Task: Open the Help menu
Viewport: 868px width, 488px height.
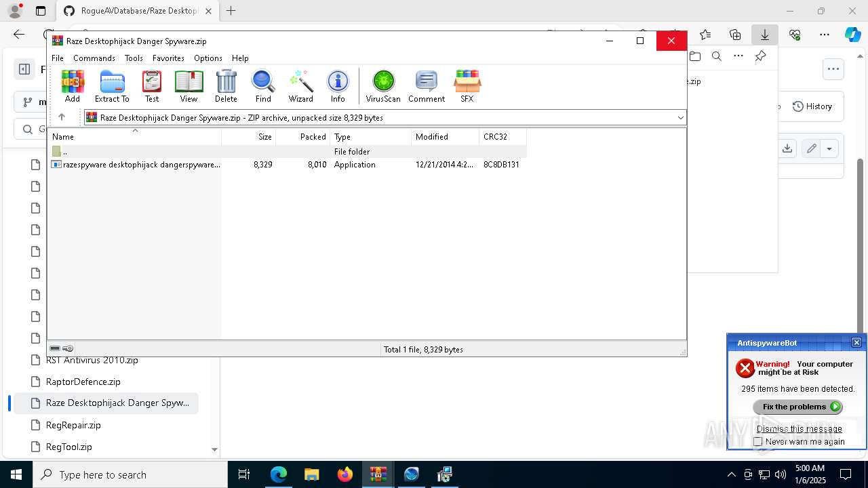Action: pos(240,58)
